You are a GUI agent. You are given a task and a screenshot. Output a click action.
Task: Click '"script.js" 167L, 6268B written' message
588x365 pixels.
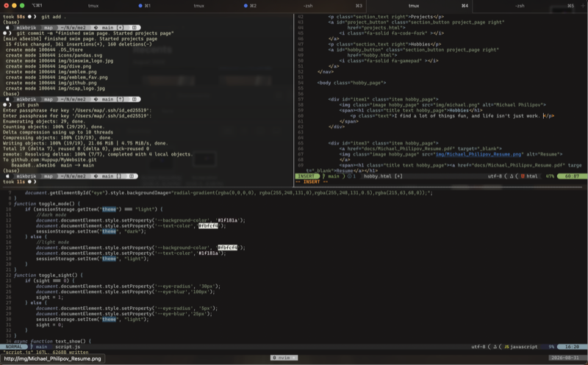(46, 353)
